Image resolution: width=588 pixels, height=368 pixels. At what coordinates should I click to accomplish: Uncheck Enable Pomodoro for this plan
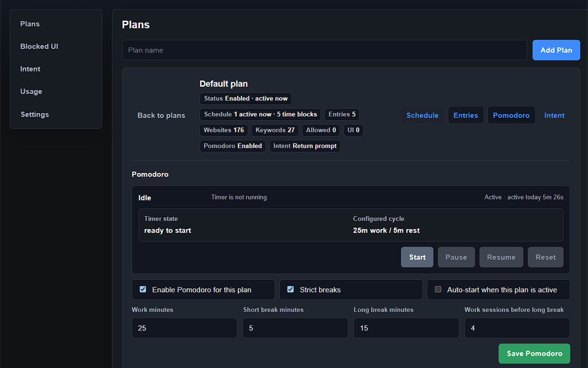pos(143,289)
